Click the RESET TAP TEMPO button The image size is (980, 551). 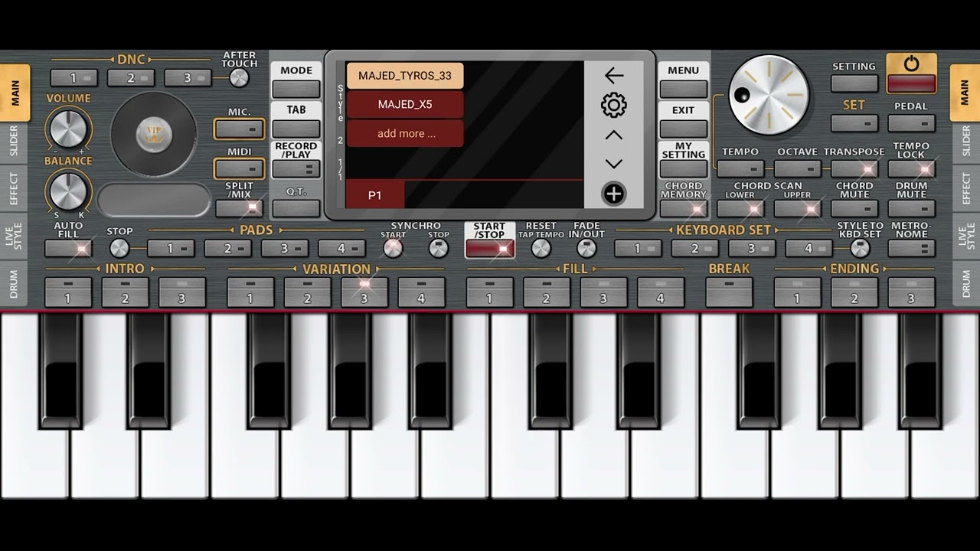point(541,248)
